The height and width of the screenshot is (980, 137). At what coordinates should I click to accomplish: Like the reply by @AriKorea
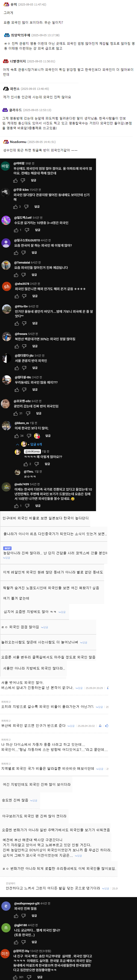26,464
